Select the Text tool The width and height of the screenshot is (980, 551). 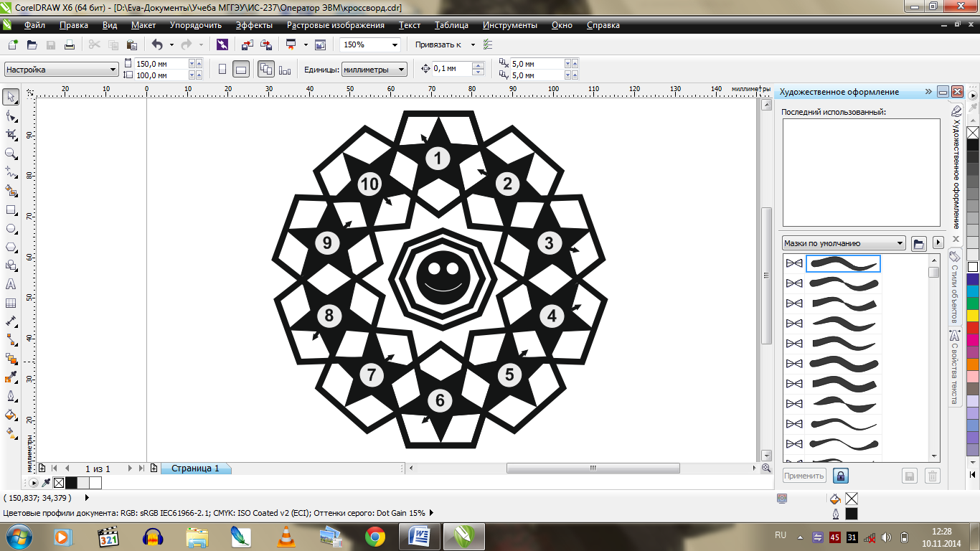coord(11,284)
